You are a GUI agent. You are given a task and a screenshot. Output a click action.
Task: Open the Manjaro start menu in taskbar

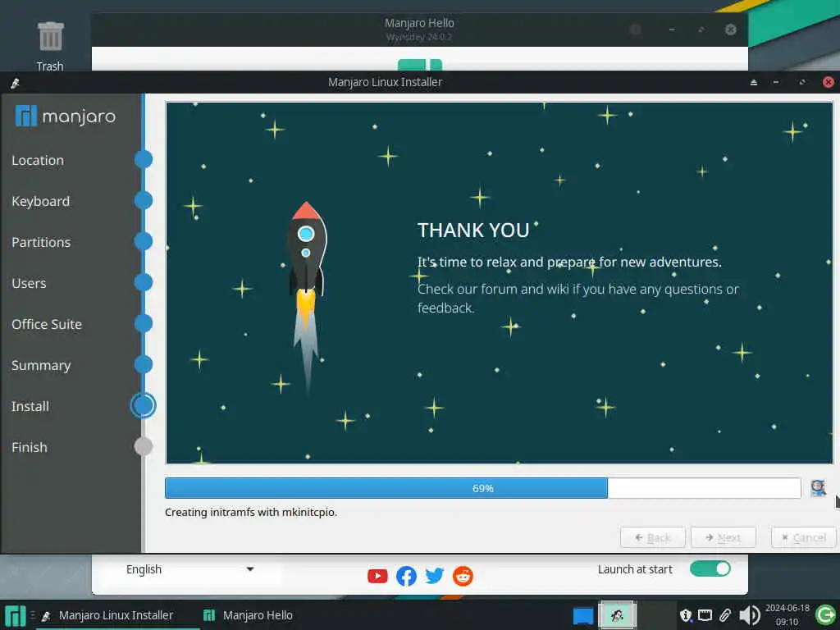pyautogui.click(x=15, y=615)
